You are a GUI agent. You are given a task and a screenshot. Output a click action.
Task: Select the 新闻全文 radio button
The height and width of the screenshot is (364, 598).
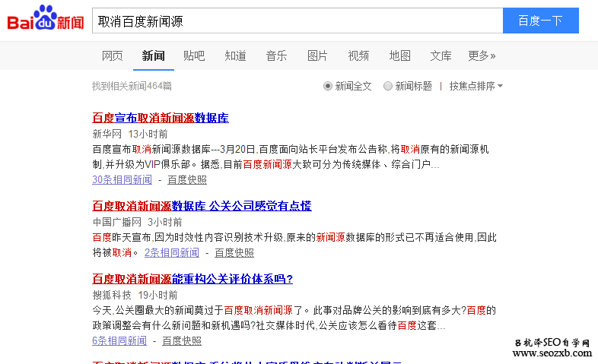(x=328, y=86)
